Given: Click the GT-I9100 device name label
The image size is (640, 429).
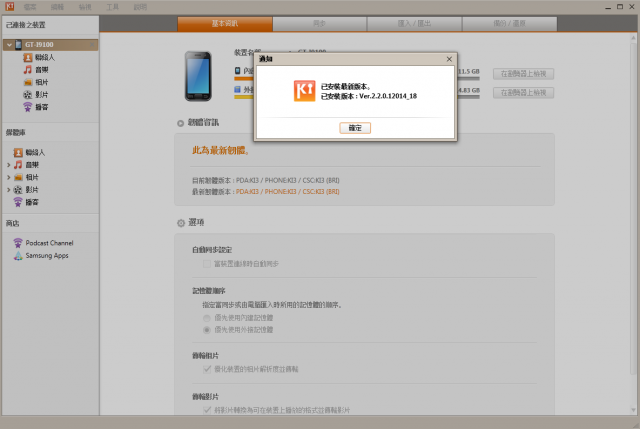Looking at the screenshot, I should pos(39,44).
